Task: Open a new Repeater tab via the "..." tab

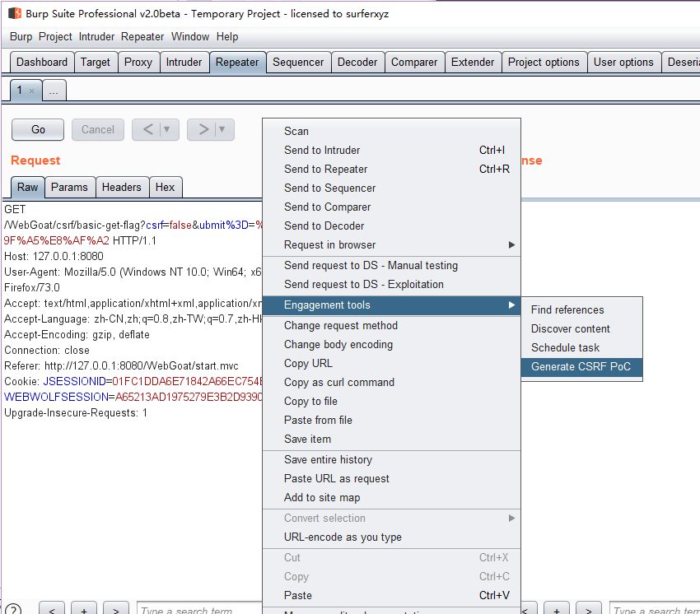Action: point(54,90)
